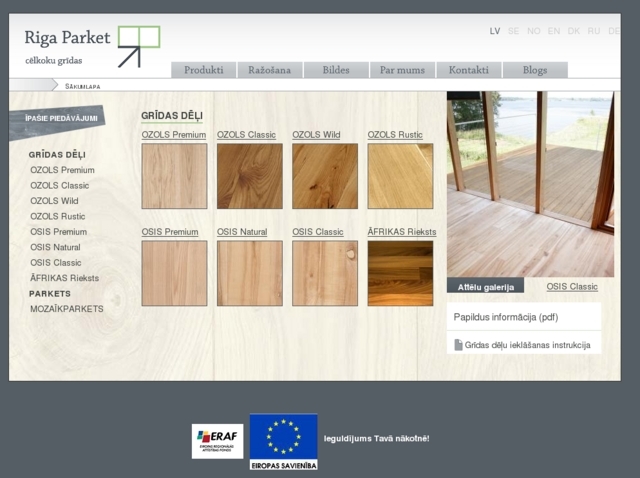Open Grīdas dēļu ieklāšanas instrukcija link
The width and height of the screenshot is (640, 478).
click(x=527, y=345)
